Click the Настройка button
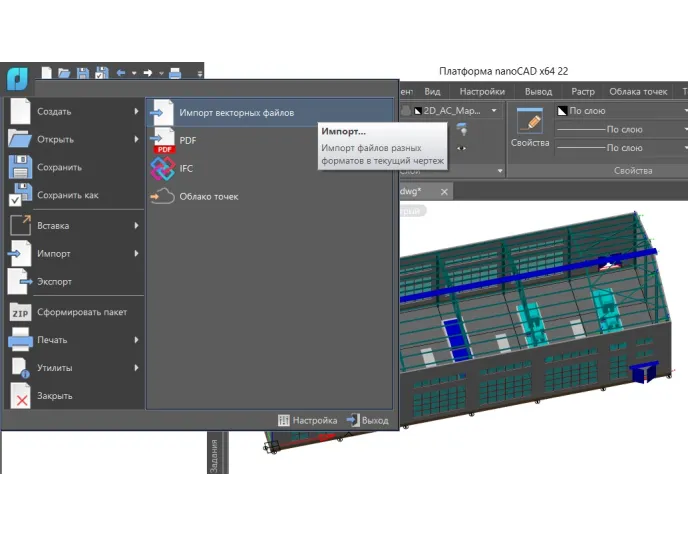The width and height of the screenshot is (688, 537). 307,420
